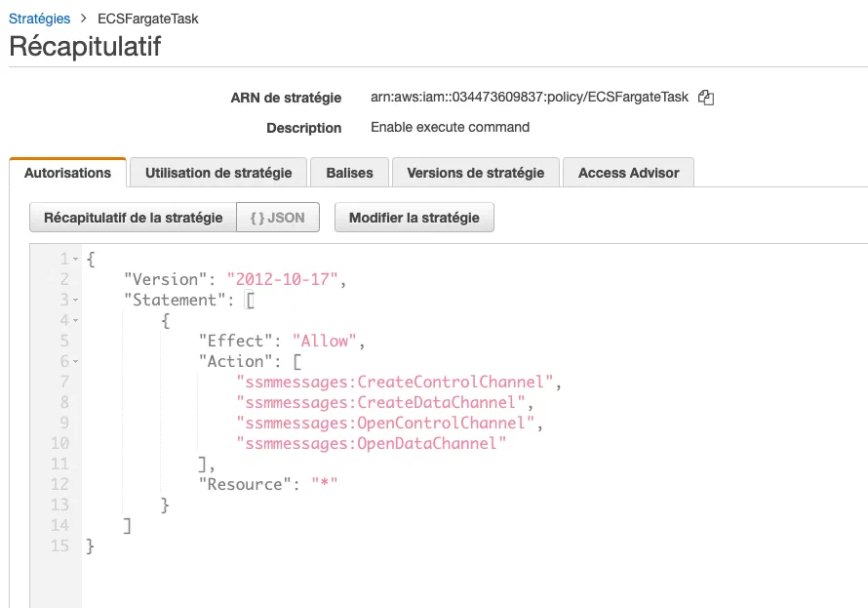This screenshot has height=608, width=868.
Task: Open the Versions de stratégie tab
Action: click(x=476, y=173)
